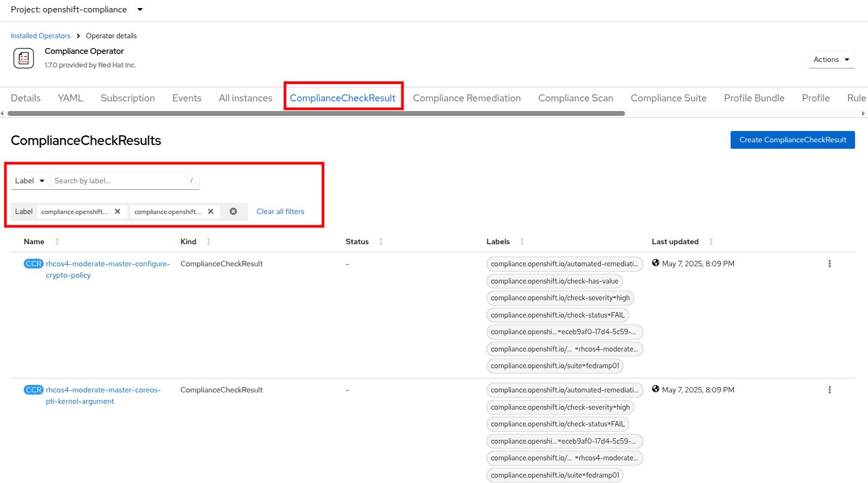Image resolution: width=868 pixels, height=483 pixels.
Task: Click the Compliance Operator logo icon
Action: [24, 58]
